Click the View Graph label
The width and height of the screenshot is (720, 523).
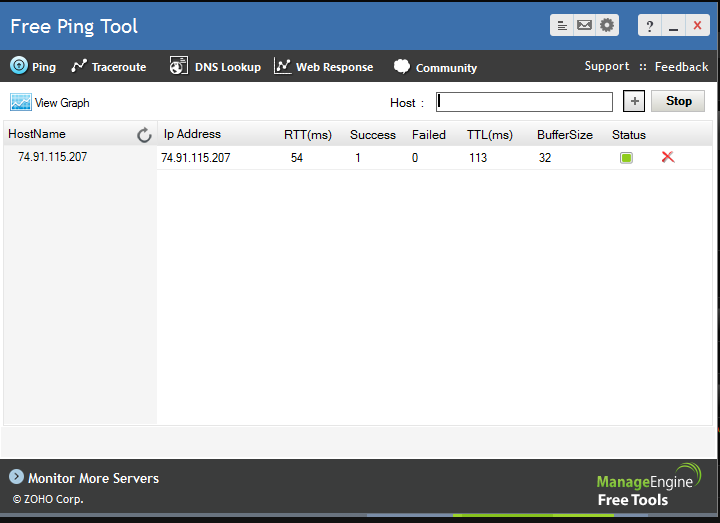pyautogui.click(x=62, y=103)
